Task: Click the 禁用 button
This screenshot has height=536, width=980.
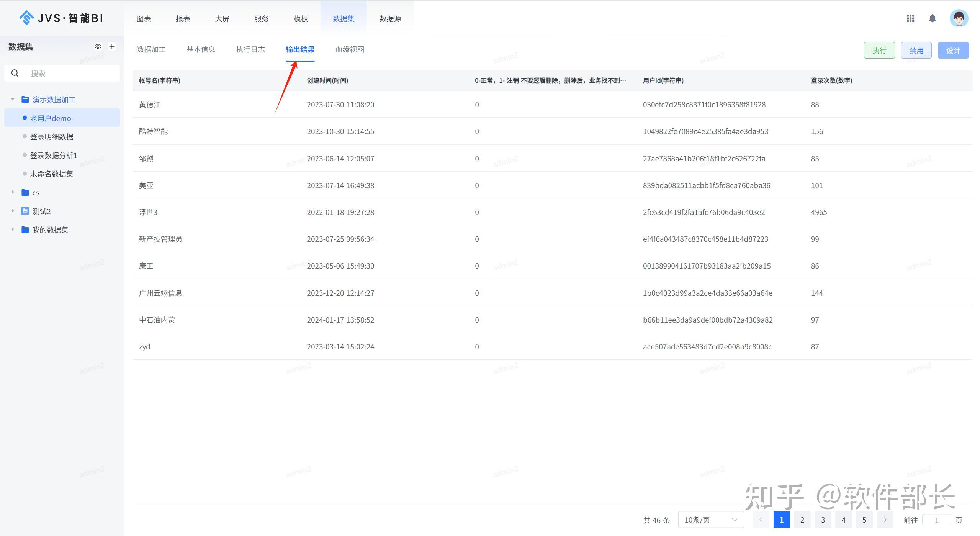Action: tap(916, 50)
